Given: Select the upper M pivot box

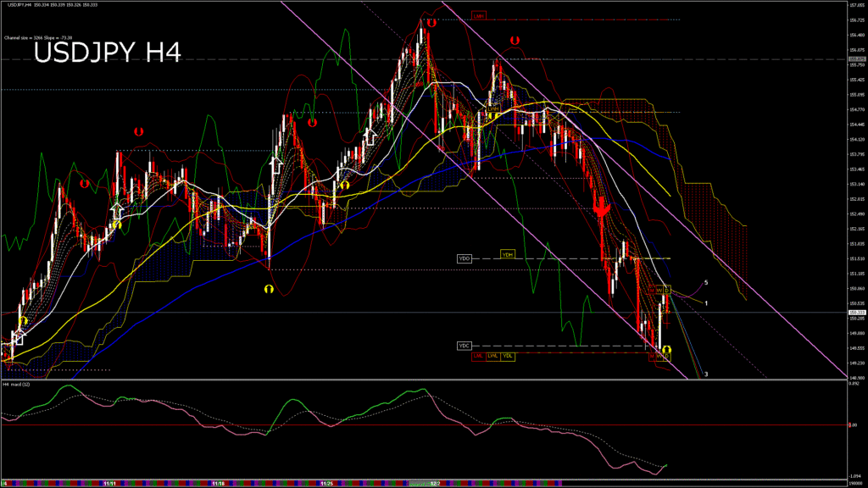Looking at the screenshot, I should tap(653, 290).
